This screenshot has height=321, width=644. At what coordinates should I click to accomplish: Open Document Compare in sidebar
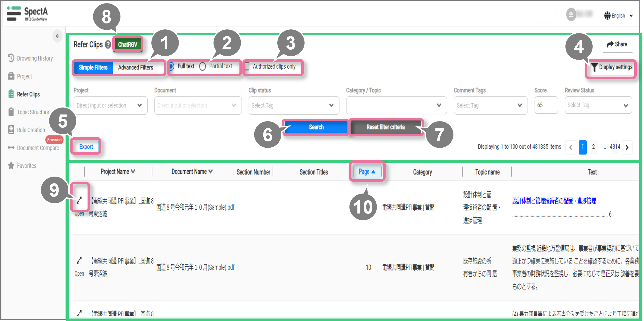(37, 148)
